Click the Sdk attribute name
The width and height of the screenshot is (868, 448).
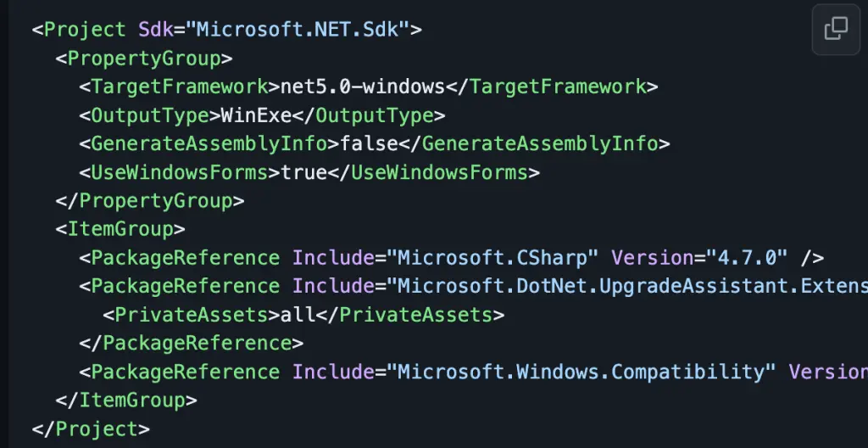coord(156,30)
